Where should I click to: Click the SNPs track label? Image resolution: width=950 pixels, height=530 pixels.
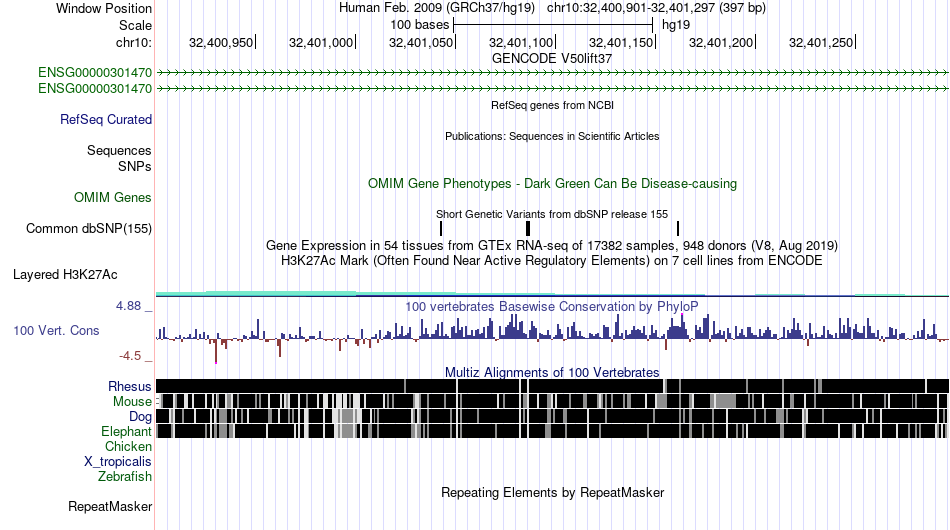point(135,166)
